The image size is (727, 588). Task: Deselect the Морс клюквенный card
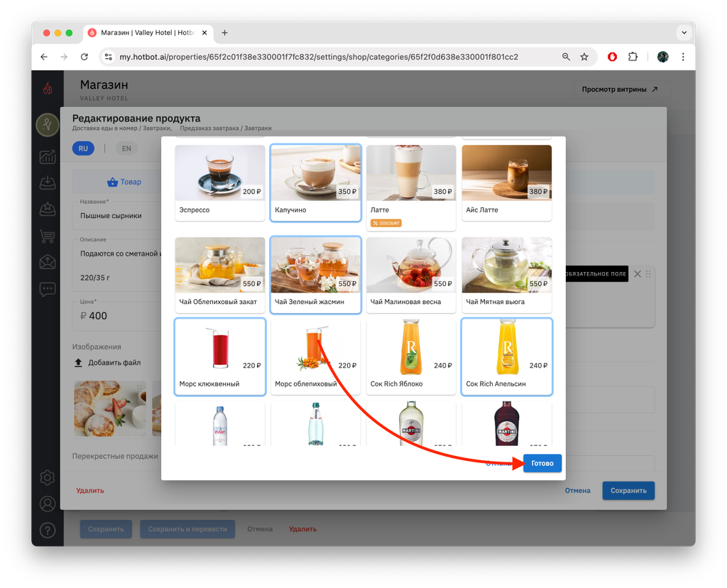click(220, 356)
